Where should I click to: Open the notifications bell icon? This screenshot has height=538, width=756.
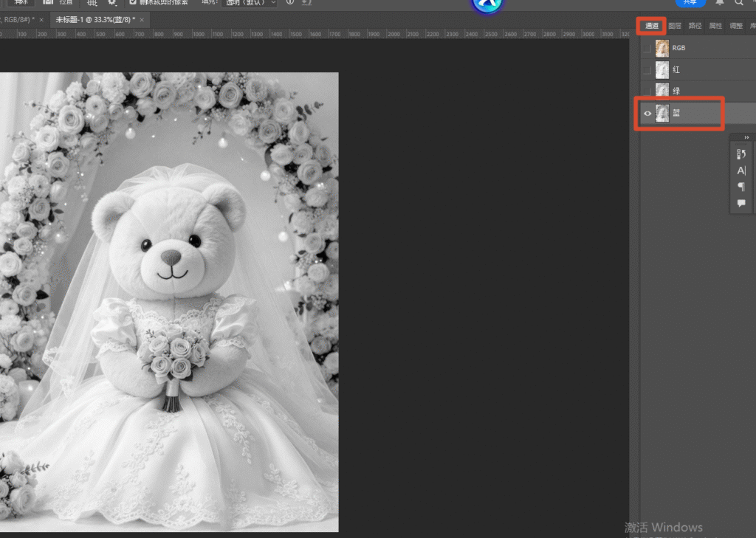click(719, 2)
